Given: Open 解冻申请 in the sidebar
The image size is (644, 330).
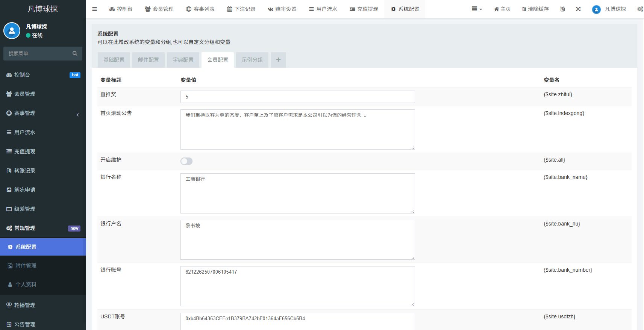Looking at the screenshot, I should coord(43,190).
